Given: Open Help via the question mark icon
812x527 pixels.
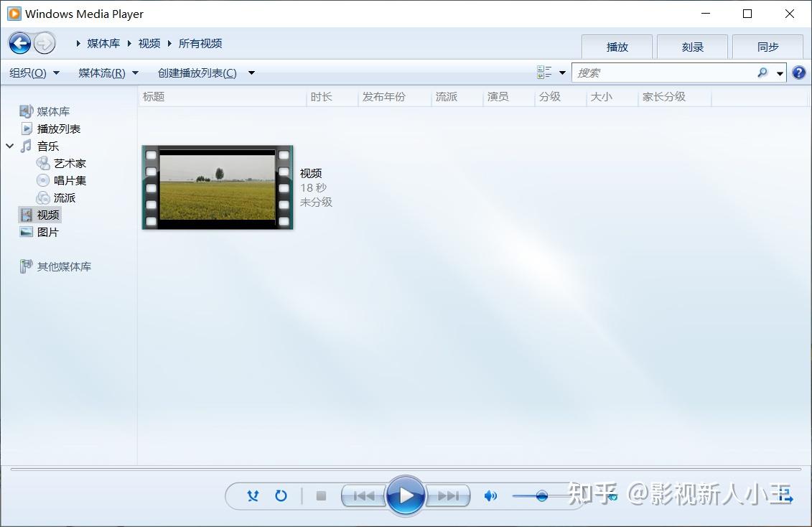Looking at the screenshot, I should [799, 72].
